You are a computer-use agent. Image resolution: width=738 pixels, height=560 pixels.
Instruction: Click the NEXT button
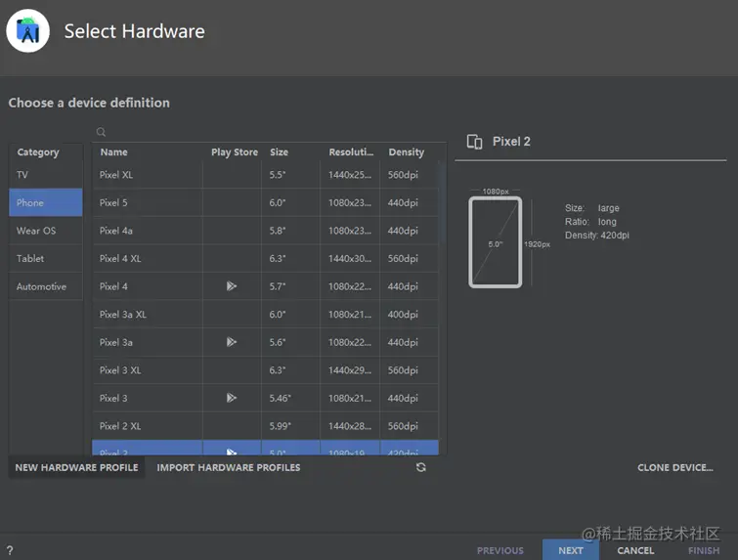[x=571, y=549]
